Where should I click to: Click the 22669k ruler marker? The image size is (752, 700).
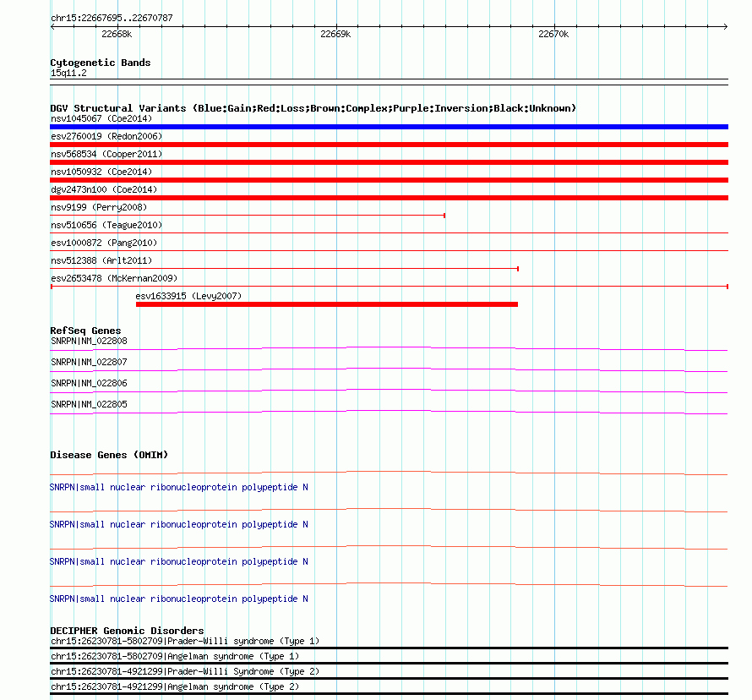[335, 34]
